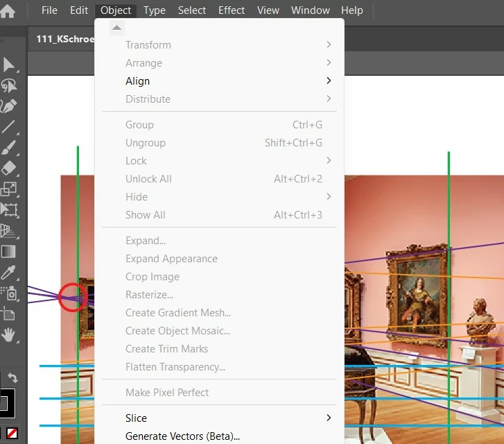Choose Create Trim Marks item
The height and width of the screenshot is (444, 504).
[x=220, y=348]
